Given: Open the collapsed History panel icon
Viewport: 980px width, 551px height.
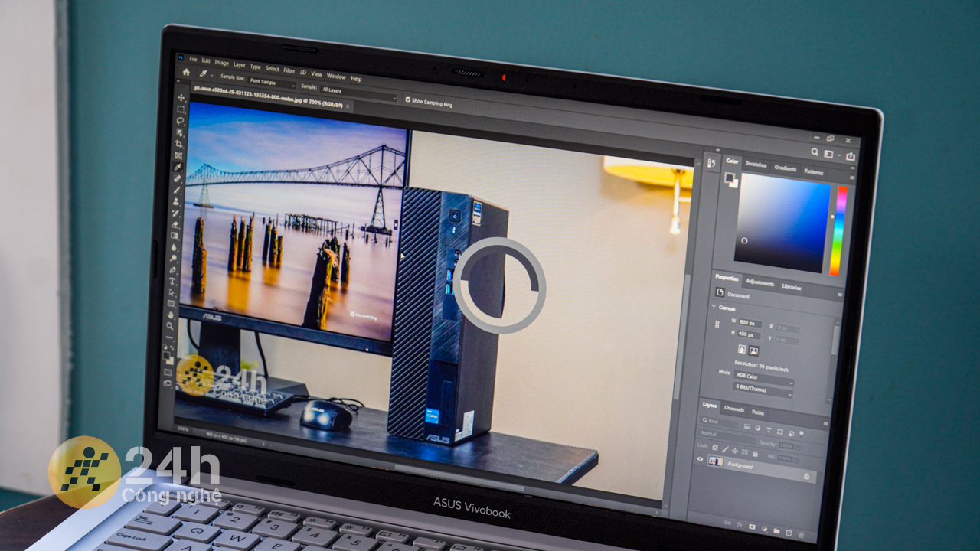Looking at the screenshot, I should (x=710, y=162).
